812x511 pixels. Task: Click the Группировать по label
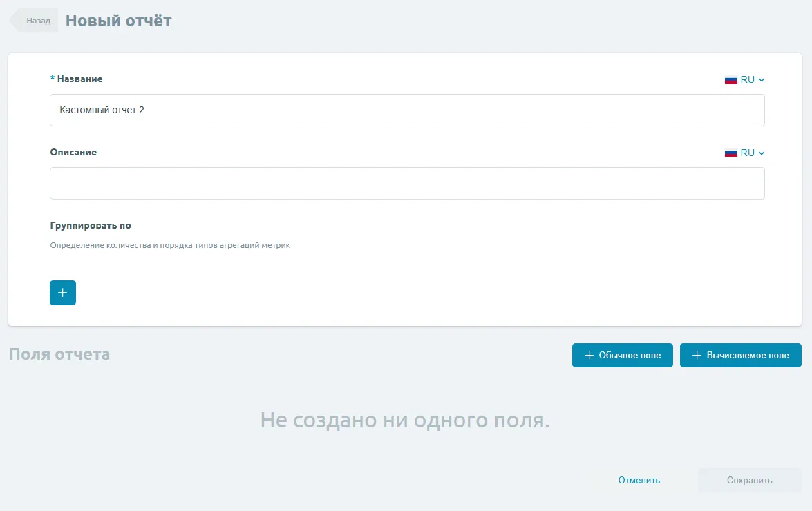coord(91,226)
